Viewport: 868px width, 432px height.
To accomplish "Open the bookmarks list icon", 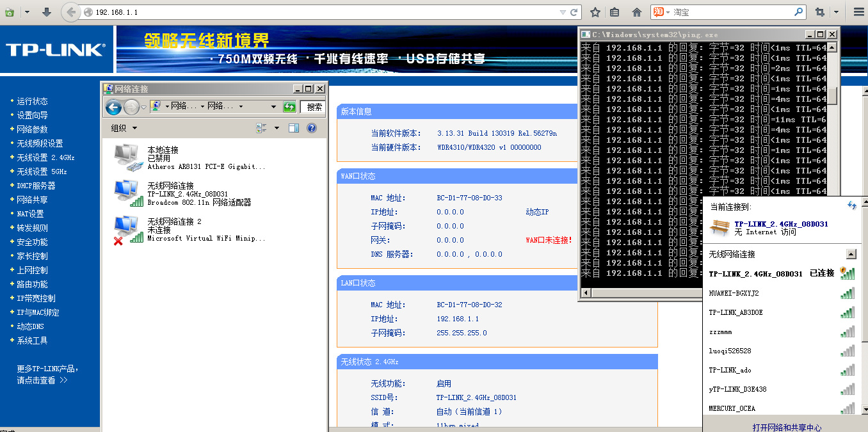I will coord(615,12).
